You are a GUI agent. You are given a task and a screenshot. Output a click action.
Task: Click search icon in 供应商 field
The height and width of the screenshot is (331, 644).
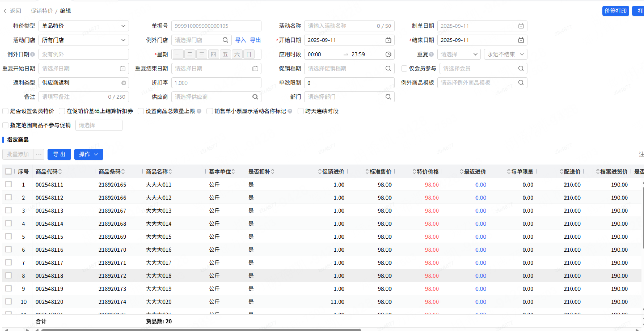pyautogui.click(x=255, y=97)
